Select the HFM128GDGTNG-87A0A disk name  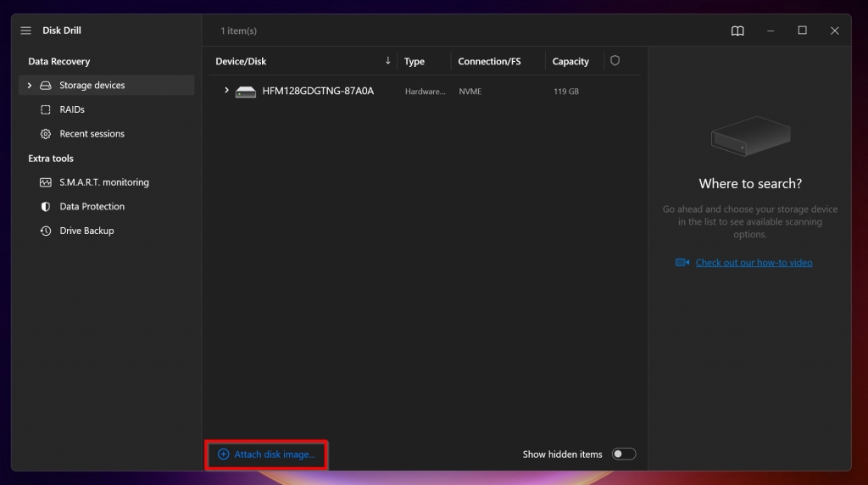click(318, 91)
